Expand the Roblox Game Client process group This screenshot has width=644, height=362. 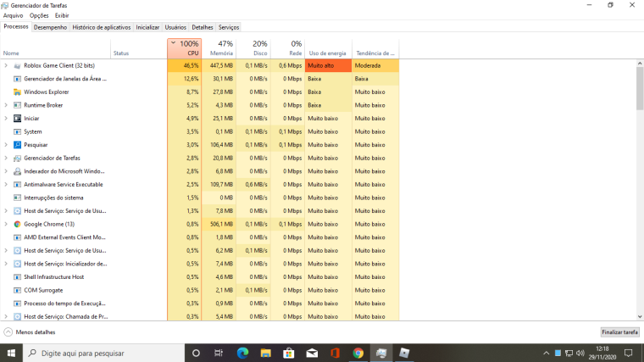[x=6, y=66]
